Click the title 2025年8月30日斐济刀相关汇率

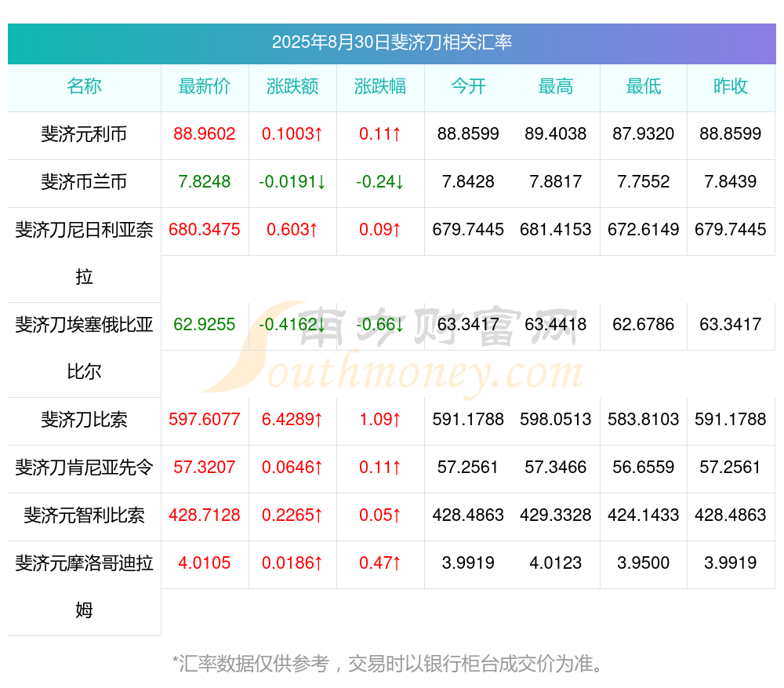click(391, 42)
